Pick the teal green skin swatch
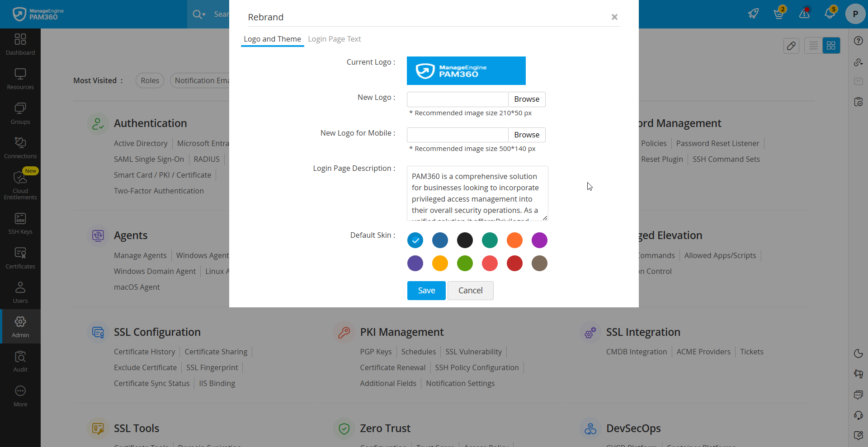Screen dimensions: 868x447 490,240
